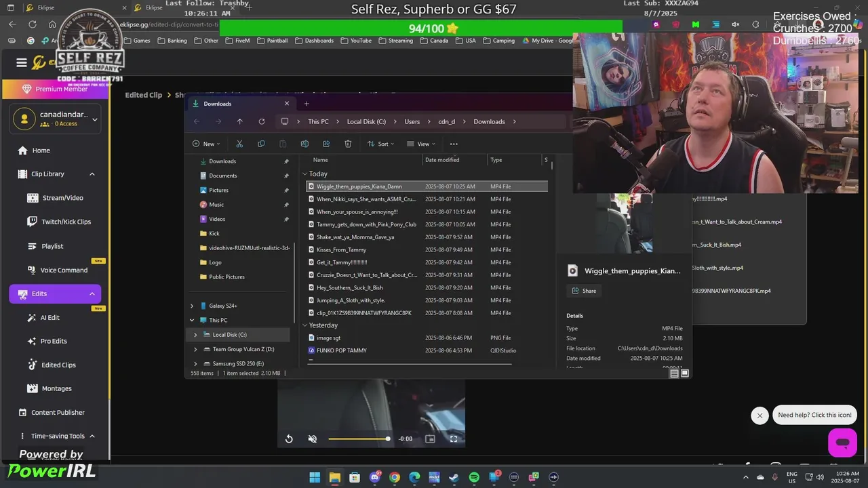Screen dimensions: 868x488
Task: Open a new File Explorer tab
Action: pos(307,104)
